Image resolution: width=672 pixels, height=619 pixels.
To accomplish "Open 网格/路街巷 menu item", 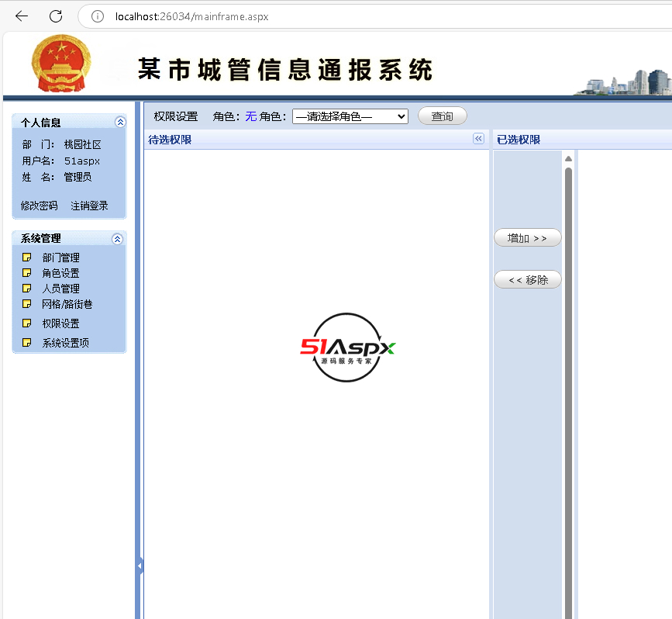I will coord(67,304).
